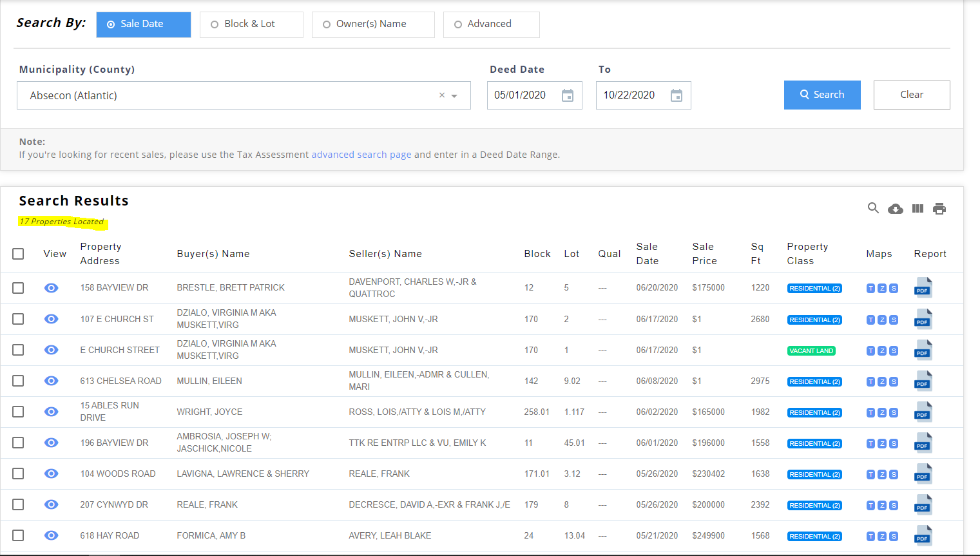The height and width of the screenshot is (556, 980).
Task: Open PDF report for 207 Cynwyd Dr
Action: coord(923,504)
